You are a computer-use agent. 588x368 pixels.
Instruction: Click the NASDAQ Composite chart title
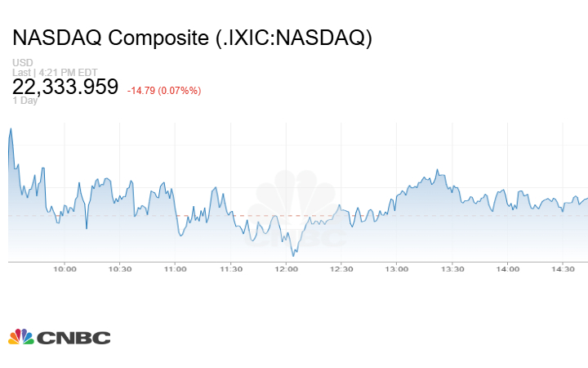tap(192, 38)
